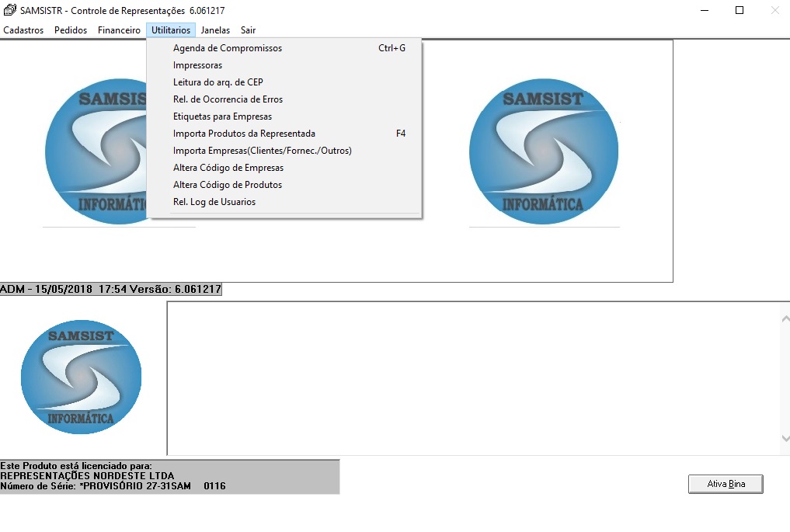Image resolution: width=790 pixels, height=532 pixels.
Task: Minimize the SAMSISTR window
Action: pyautogui.click(x=705, y=10)
